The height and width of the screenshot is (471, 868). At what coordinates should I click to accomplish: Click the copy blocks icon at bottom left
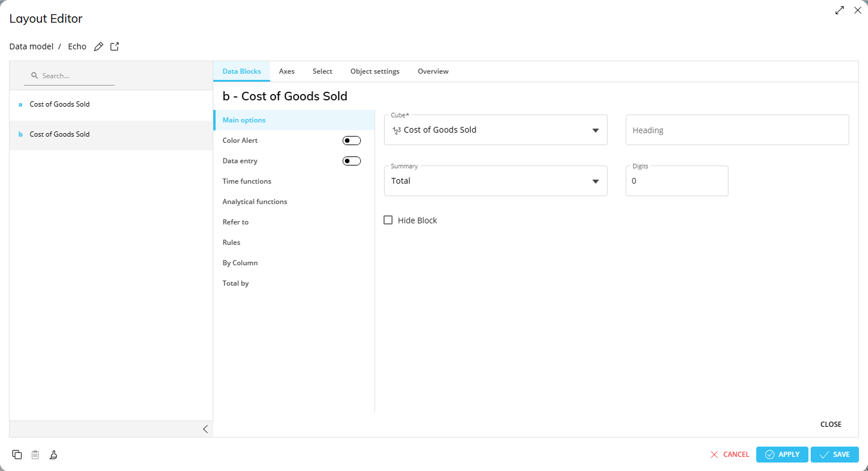pyautogui.click(x=17, y=455)
